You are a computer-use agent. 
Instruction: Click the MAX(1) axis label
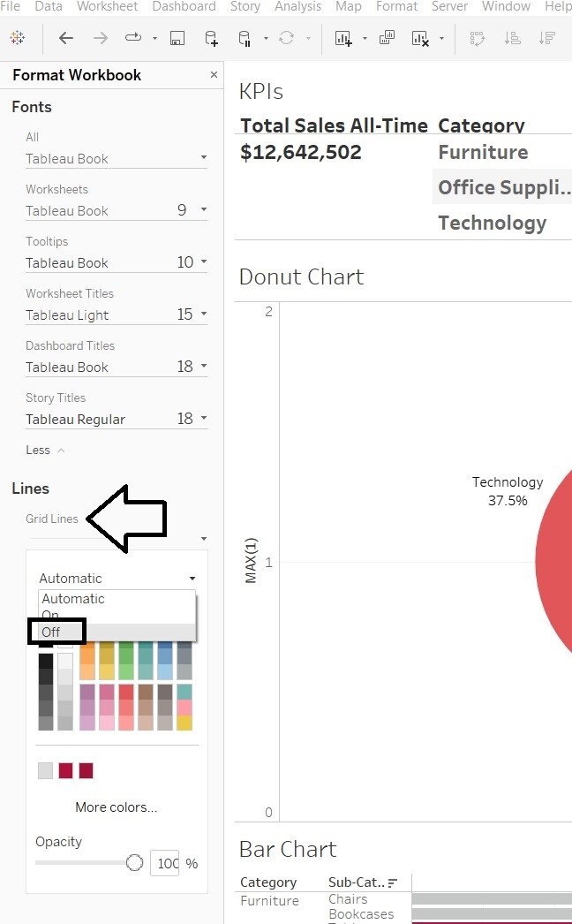click(x=251, y=560)
